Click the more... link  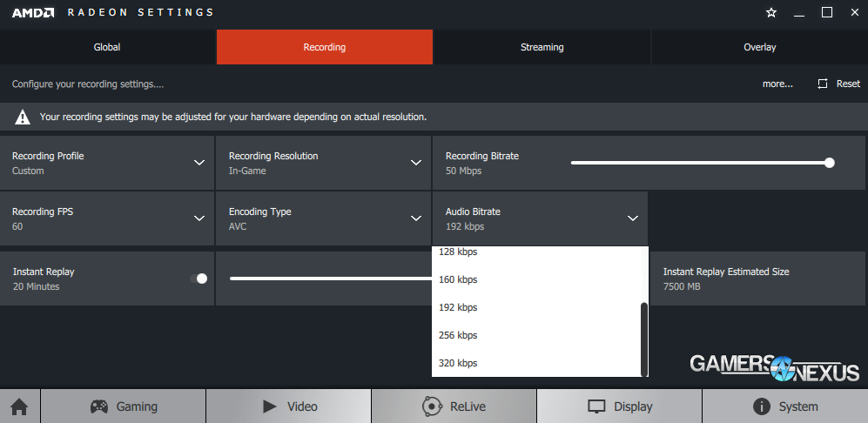point(777,84)
